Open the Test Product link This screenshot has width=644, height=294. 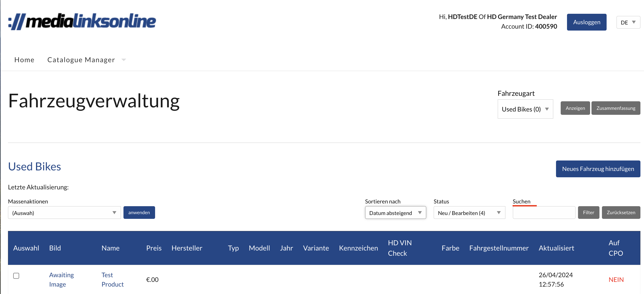pyautogui.click(x=112, y=279)
